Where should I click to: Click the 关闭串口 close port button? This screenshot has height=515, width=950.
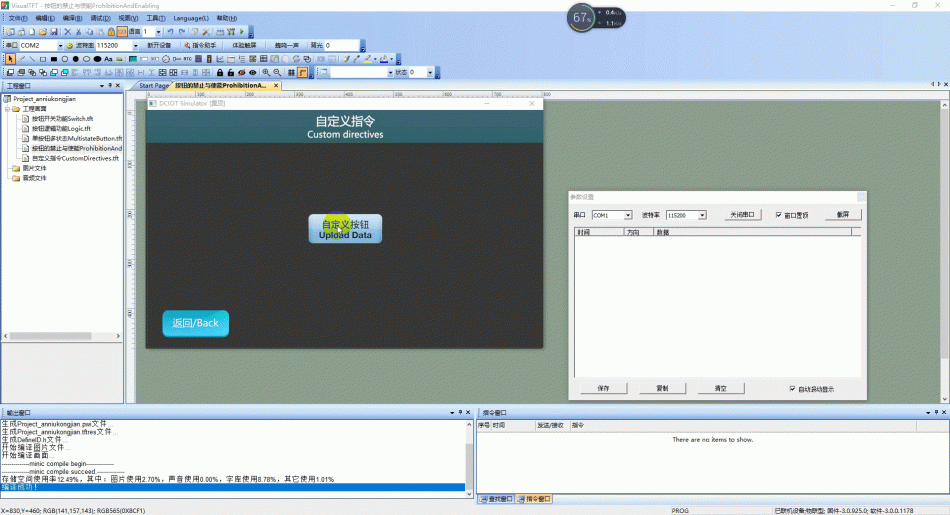(742, 214)
